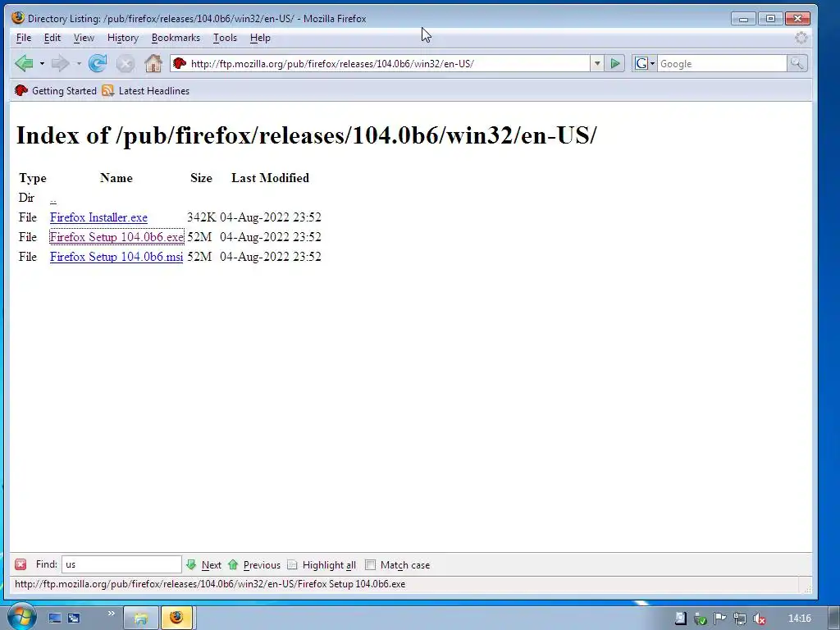Click the Find text input field
The width and height of the screenshot is (840, 630).
(x=121, y=564)
